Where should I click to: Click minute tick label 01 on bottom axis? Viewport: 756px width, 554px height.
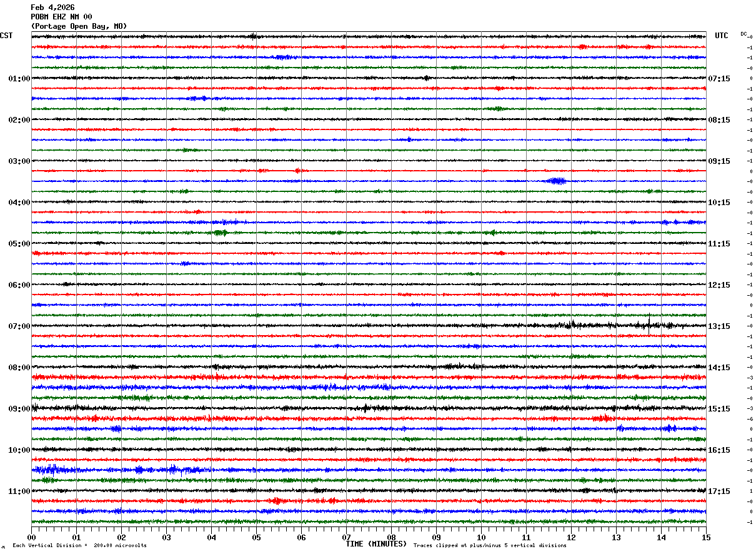pos(76,537)
